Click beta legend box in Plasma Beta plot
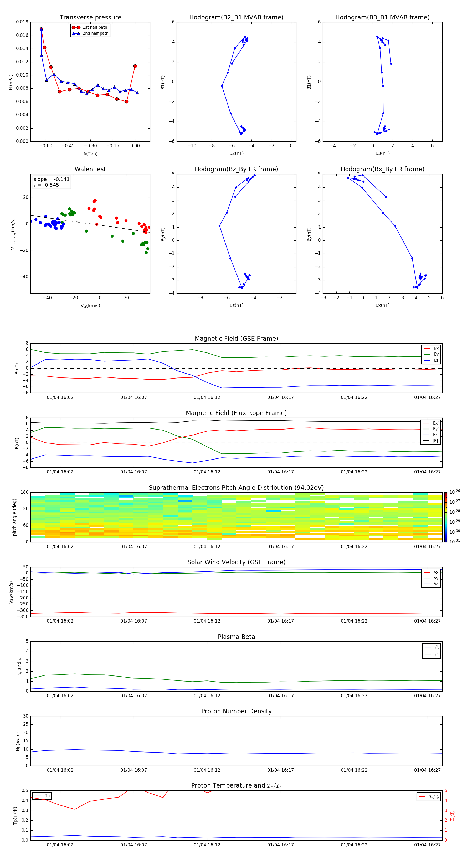The image size is (473, 868). (431, 651)
